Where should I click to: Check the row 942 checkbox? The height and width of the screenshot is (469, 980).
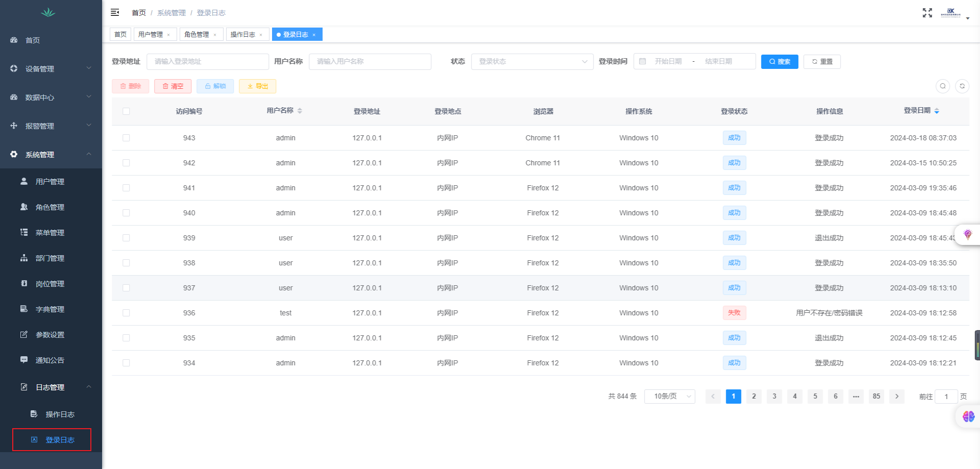126,163
